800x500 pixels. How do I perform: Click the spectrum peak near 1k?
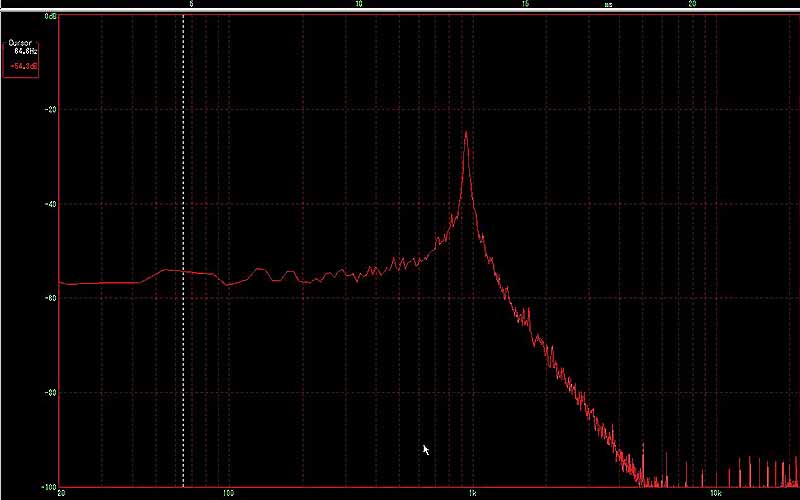click(x=466, y=134)
